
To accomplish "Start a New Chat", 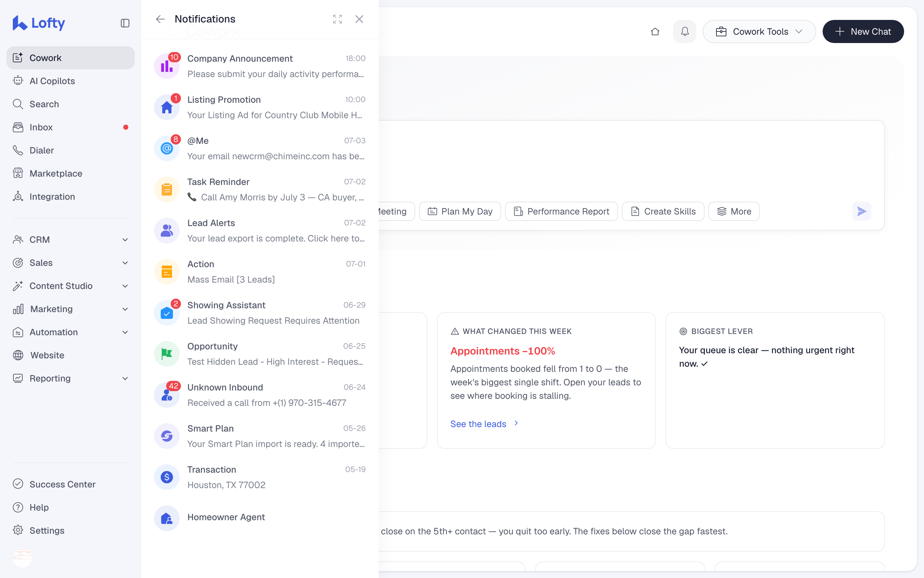I will point(863,31).
